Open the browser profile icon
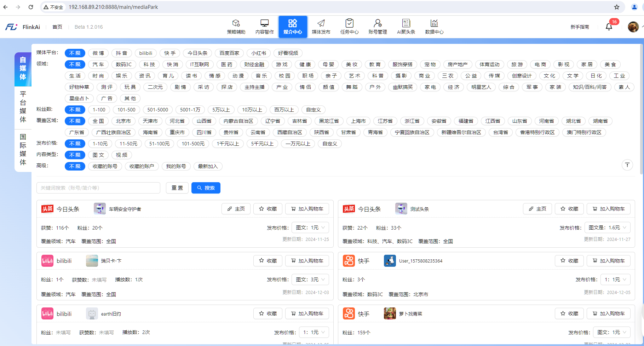 coord(634,7)
